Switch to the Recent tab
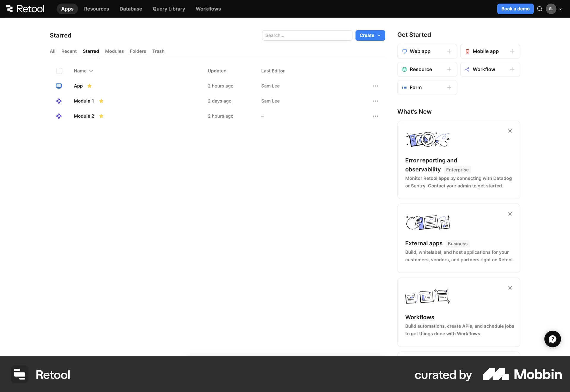The image size is (570, 392). [x=69, y=51]
